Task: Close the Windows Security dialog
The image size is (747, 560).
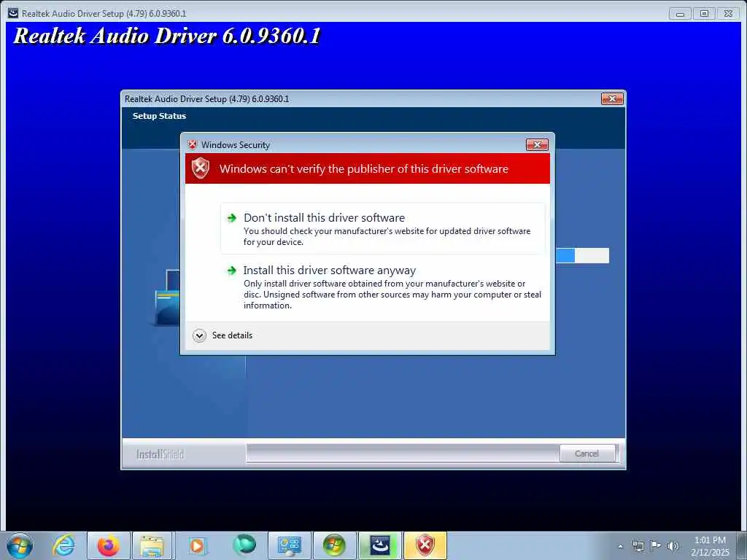Action: pyautogui.click(x=537, y=145)
